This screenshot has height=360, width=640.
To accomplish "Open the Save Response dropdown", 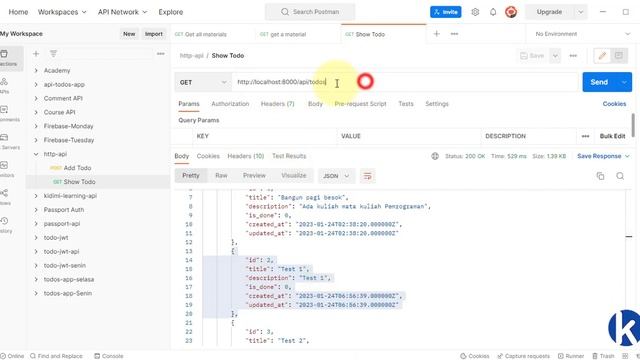I will click(x=603, y=156).
